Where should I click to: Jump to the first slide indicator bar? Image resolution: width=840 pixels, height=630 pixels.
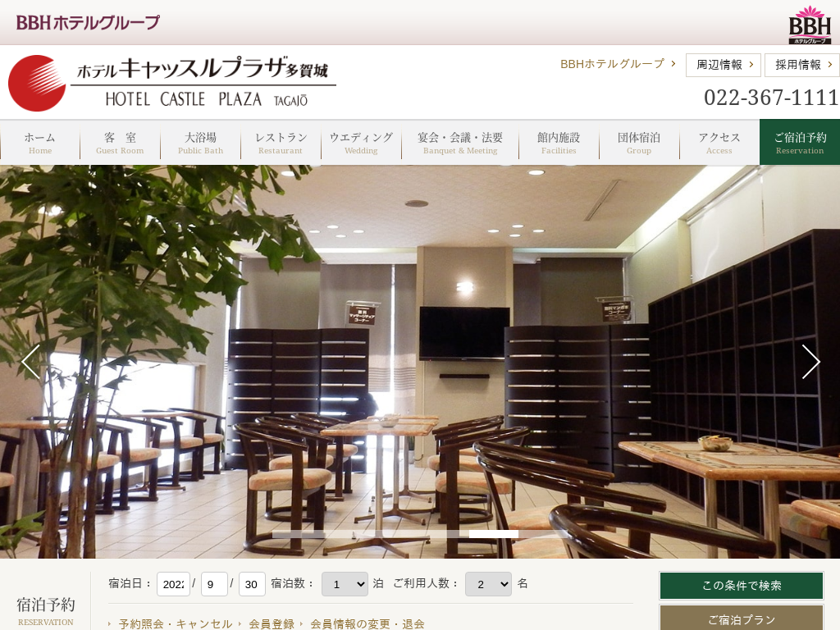coord(297,534)
